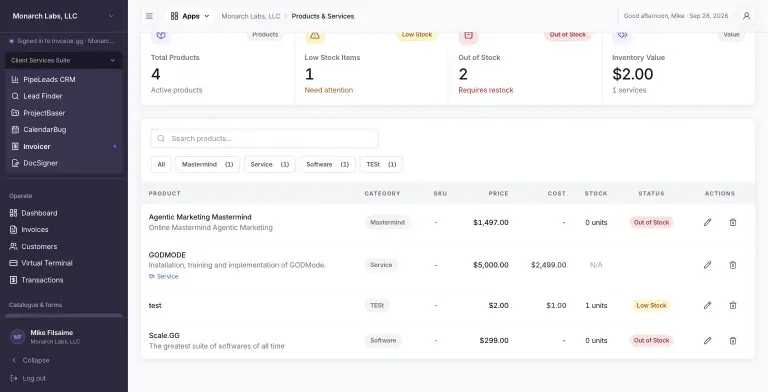Click the Mastermind category tag in table

pyautogui.click(x=387, y=222)
